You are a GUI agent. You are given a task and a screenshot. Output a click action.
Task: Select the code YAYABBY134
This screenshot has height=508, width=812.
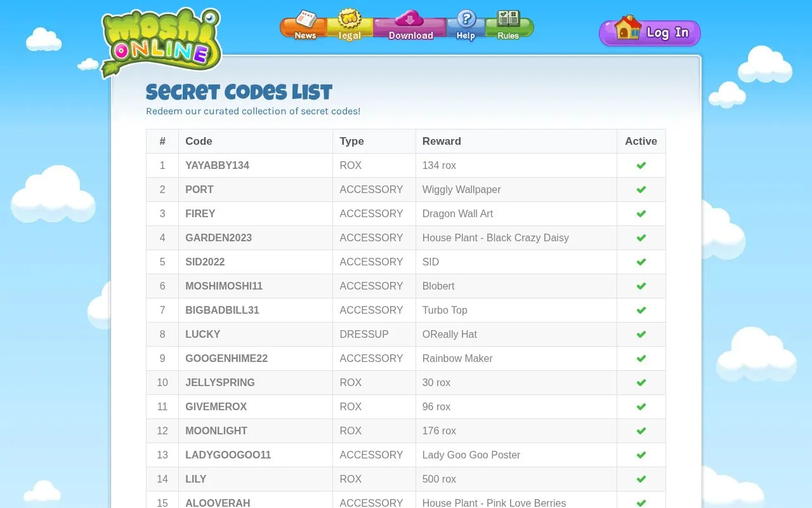click(x=217, y=165)
